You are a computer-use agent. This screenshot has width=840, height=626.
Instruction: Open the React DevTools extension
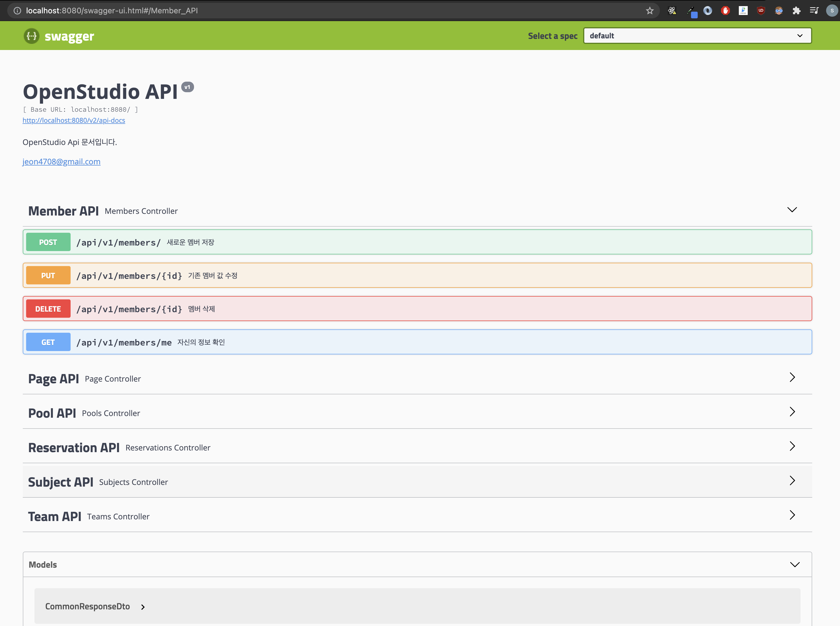click(x=672, y=10)
